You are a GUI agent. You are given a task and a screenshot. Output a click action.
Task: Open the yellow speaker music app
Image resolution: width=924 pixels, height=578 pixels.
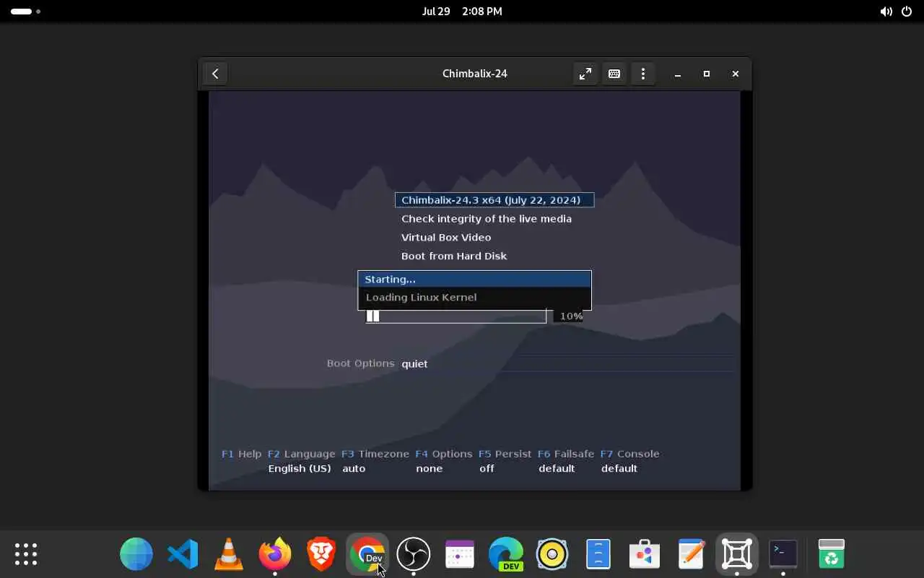[552, 554]
